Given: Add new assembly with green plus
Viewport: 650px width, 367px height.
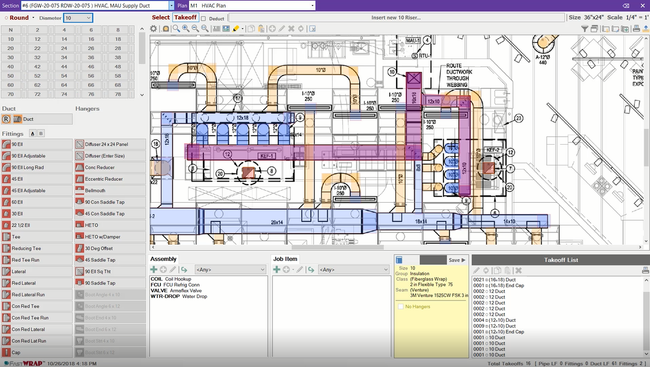Looking at the screenshot, I should click(154, 270).
